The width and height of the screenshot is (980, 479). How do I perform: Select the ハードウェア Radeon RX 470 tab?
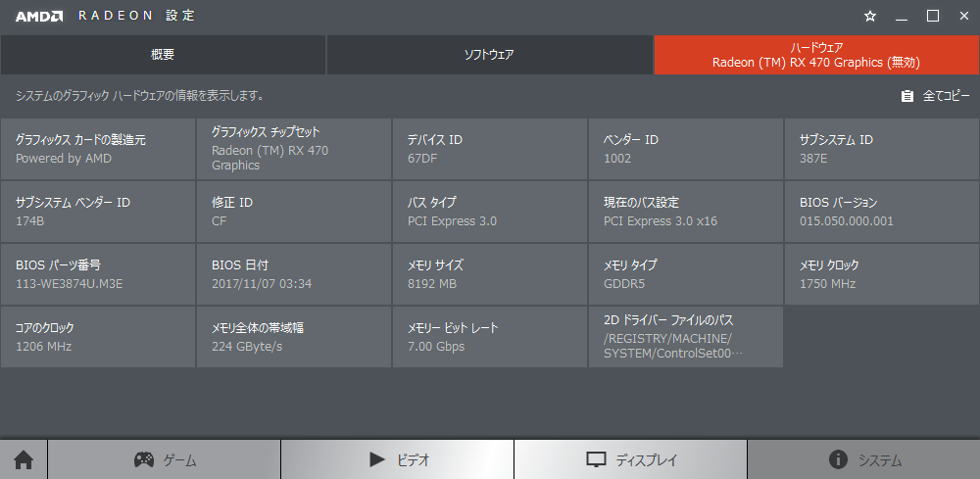click(x=816, y=55)
